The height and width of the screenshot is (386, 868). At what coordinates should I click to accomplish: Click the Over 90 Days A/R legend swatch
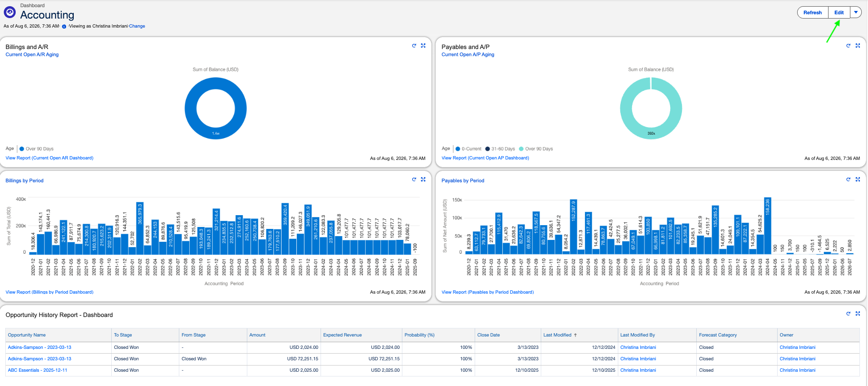(22, 149)
